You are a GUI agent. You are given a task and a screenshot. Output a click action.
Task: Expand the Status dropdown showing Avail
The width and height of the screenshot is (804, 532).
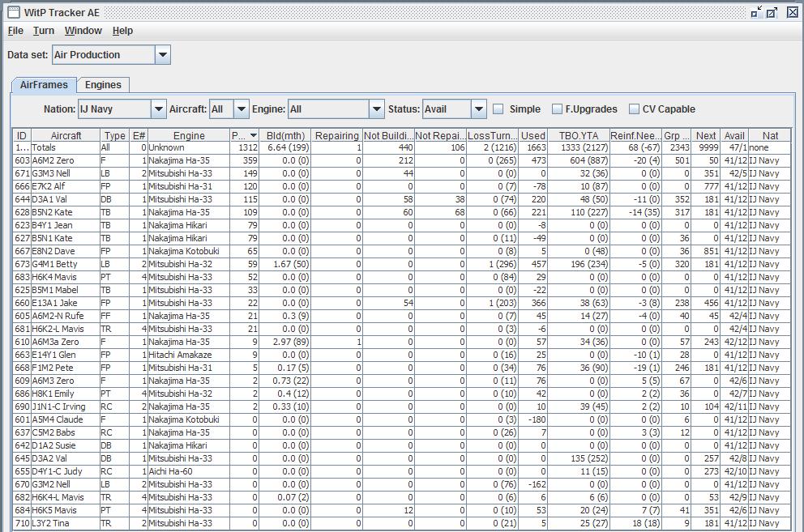pyautogui.click(x=478, y=109)
